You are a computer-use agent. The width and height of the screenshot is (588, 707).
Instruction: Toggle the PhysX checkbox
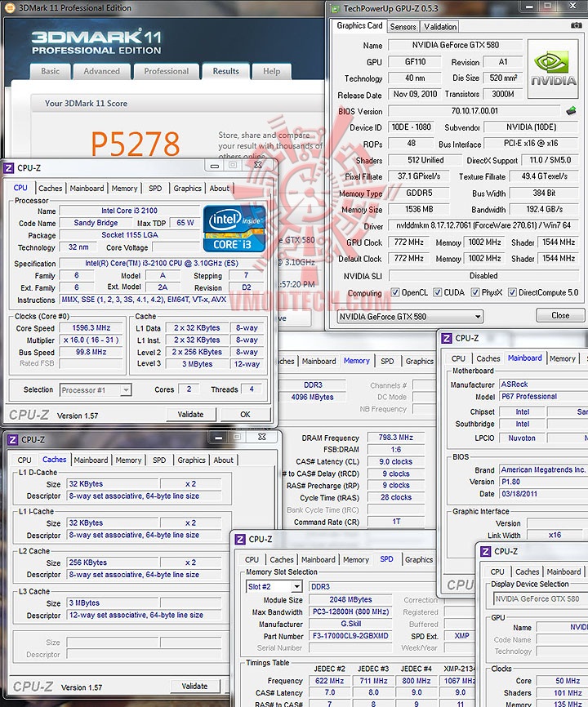(474, 292)
